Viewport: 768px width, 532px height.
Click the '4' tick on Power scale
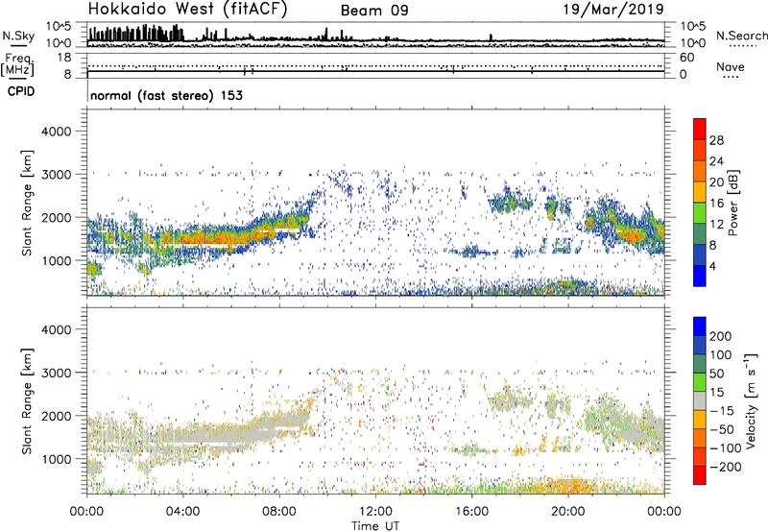(x=712, y=266)
